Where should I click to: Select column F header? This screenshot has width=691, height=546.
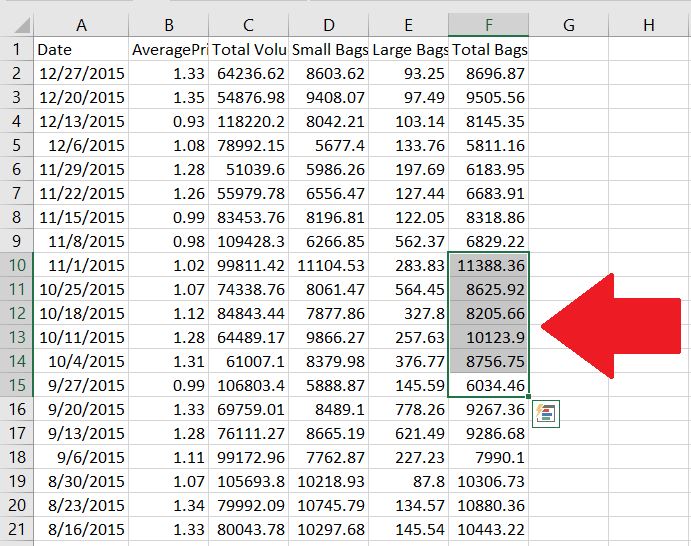point(488,25)
